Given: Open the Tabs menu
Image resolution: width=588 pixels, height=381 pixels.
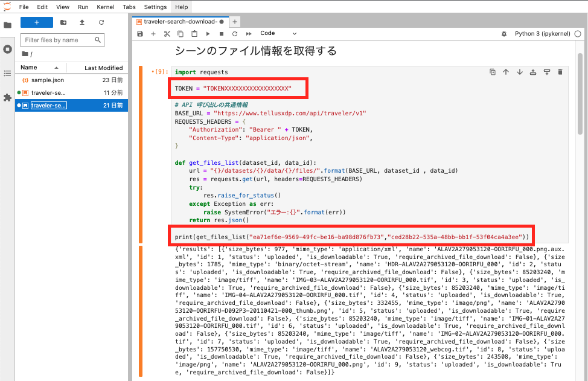Looking at the screenshot, I should click(129, 7).
